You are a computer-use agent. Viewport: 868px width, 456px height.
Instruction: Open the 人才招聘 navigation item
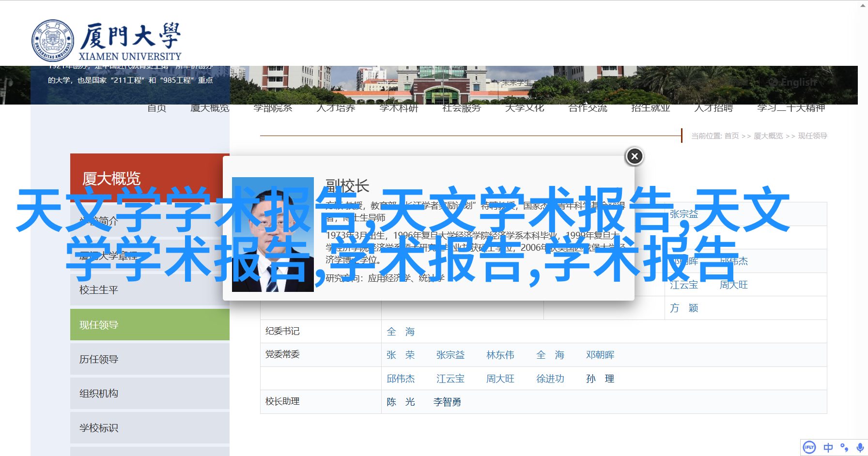[713, 108]
